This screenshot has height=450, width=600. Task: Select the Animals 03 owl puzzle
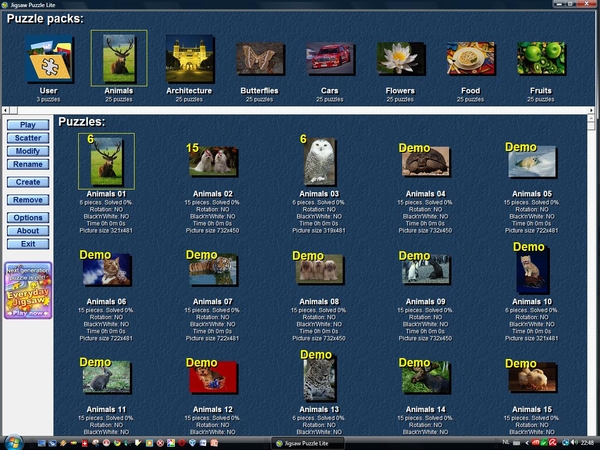coord(319,162)
